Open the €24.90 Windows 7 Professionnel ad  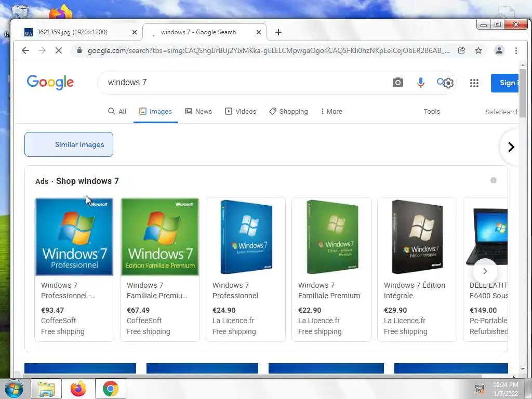pyautogui.click(x=246, y=269)
